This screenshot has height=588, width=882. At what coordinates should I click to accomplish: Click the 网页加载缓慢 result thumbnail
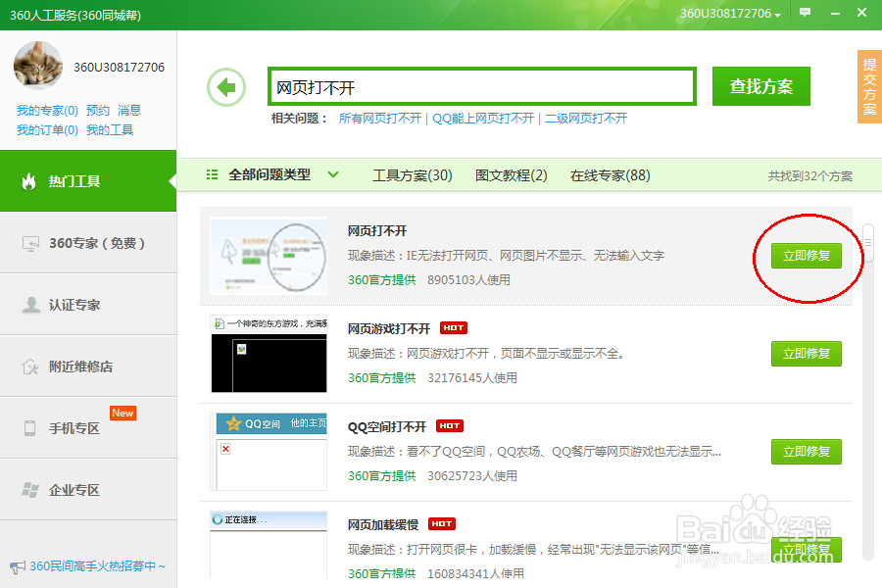pyautogui.click(x=269, y=545)
